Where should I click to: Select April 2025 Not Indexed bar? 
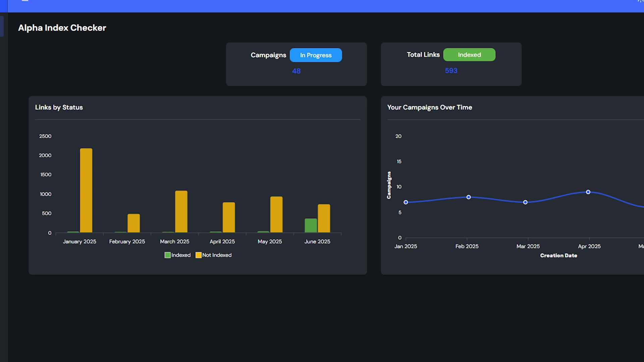(229, 217)
